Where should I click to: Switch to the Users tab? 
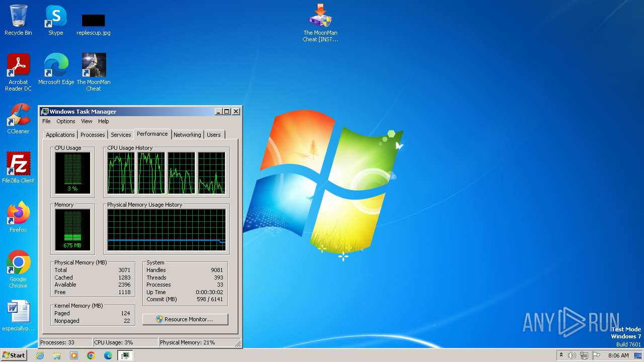pos(214,135)
